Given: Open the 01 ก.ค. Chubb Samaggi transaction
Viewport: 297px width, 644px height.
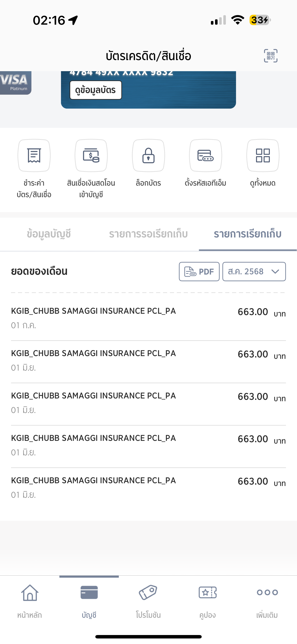Looking at the screenshot, I should tap(148, 318).
